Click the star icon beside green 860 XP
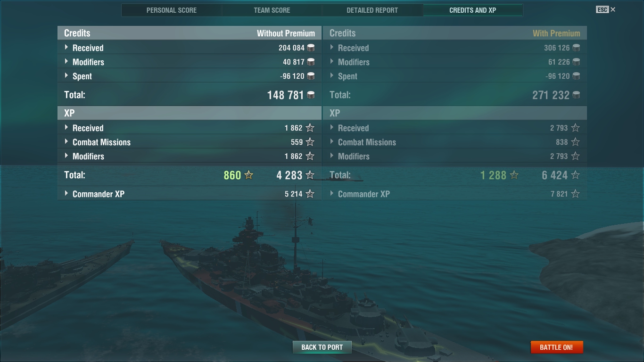The image size is (644, 362). click(x=249, y=175)
